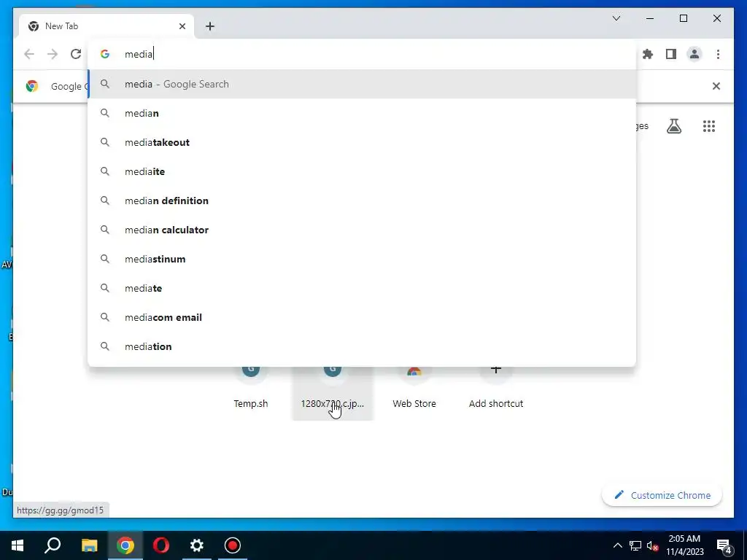The width and height of the screenshot is (747, 560).
Task: Select the New Tab tab
Action: click(107, 26)
